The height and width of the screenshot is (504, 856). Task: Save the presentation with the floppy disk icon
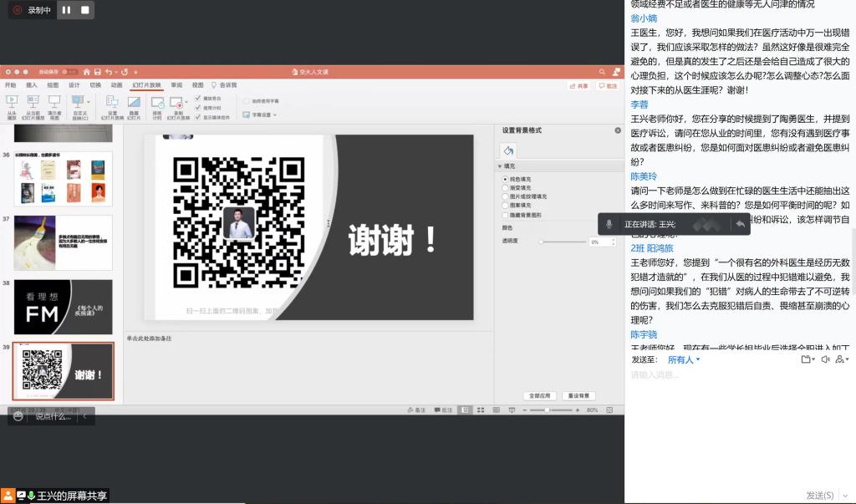(x=97, y=72)
